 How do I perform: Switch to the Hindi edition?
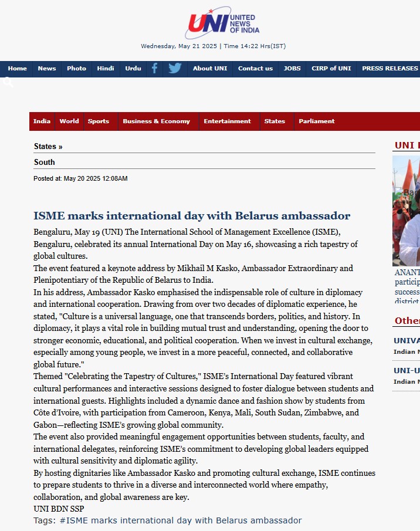[106, 69]
